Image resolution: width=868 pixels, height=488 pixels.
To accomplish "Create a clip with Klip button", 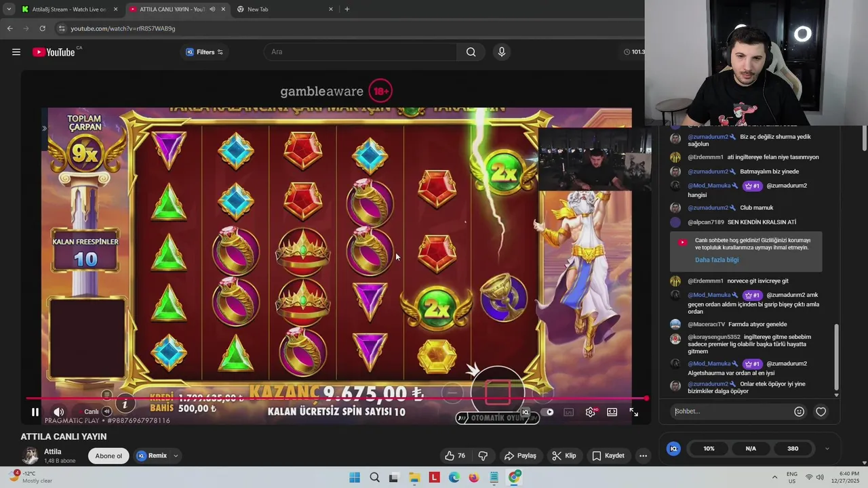I will 564,455.
